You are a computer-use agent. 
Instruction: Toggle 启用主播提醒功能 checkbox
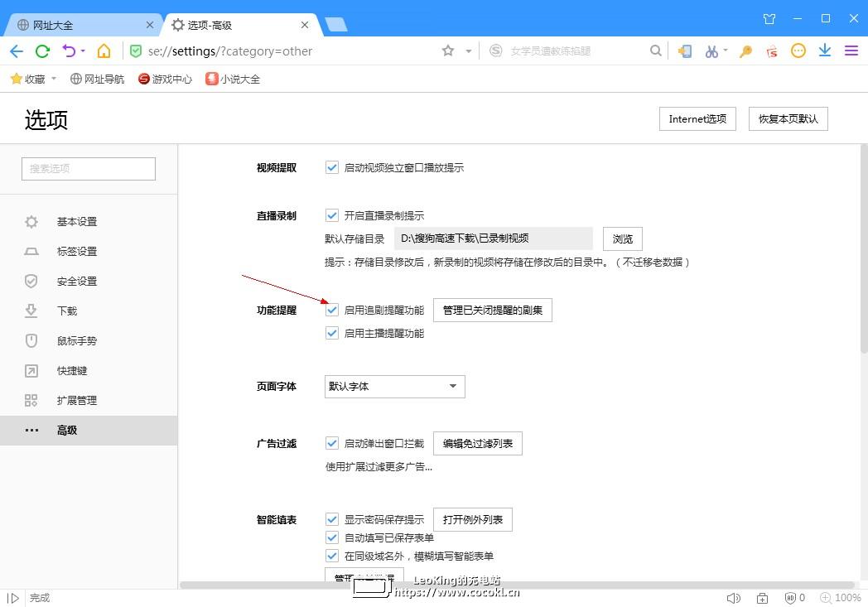[x=332, y=334]
